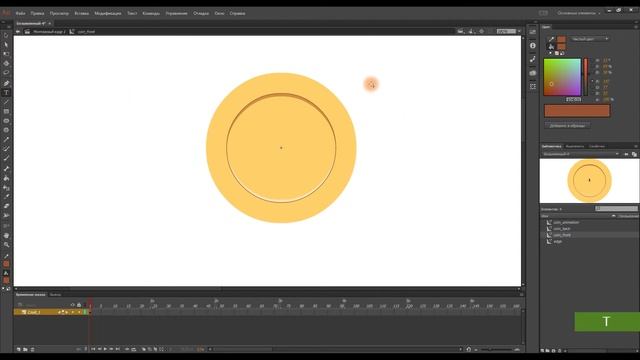This screenshot has height=360, width=640.
Task: Select the Free Transform tool
Action: coord(6,54)
